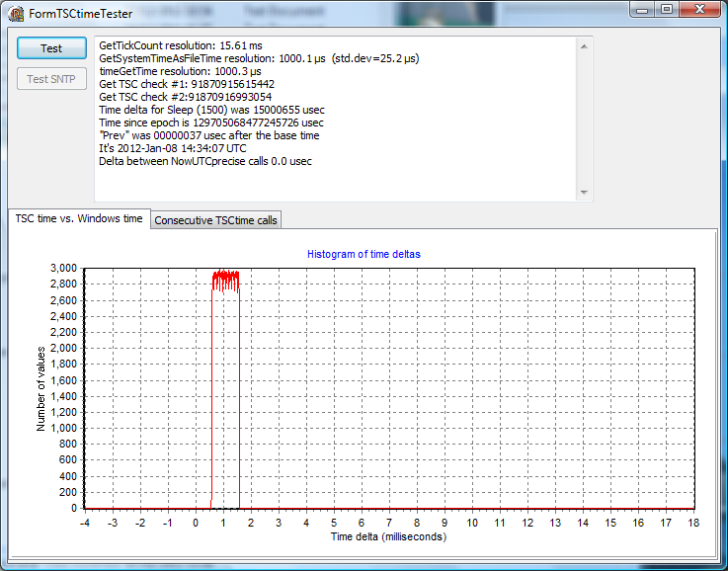Click the Number of values axis label
The image size is (728, 571).
(40, 388)
